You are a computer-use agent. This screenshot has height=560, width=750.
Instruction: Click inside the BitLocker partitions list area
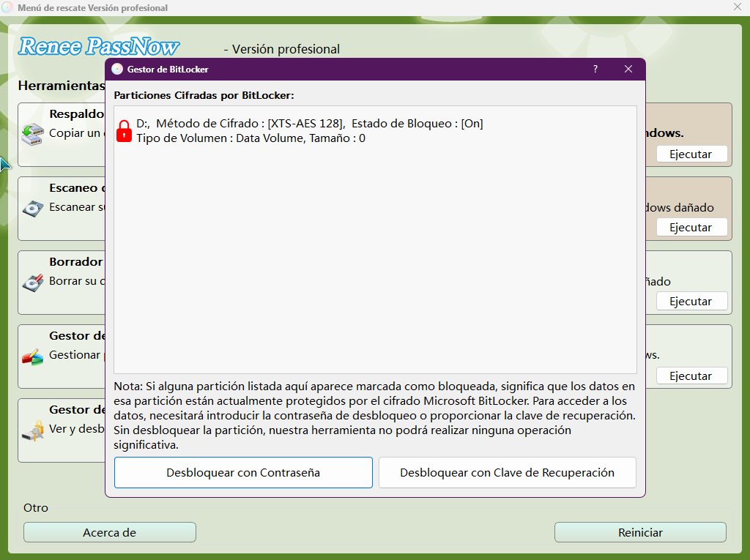click(x=375, y=256)
